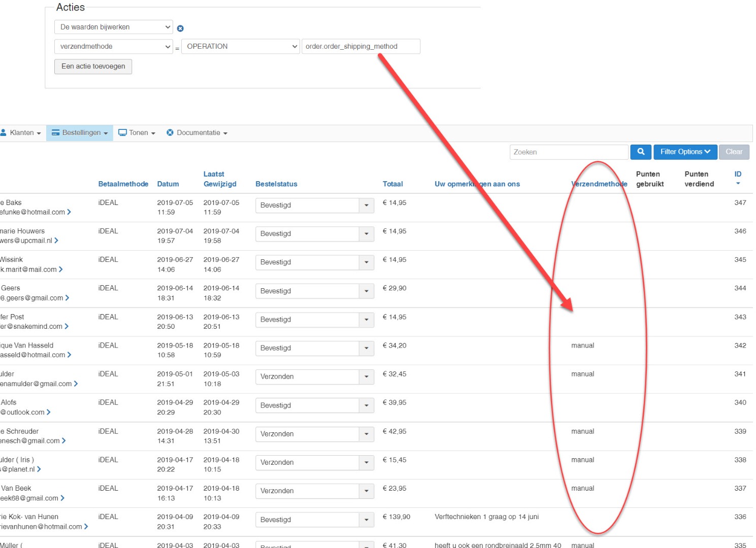
Task: Open customer arrow beside efunke@hotmail.com
Action: click(69, 212)
